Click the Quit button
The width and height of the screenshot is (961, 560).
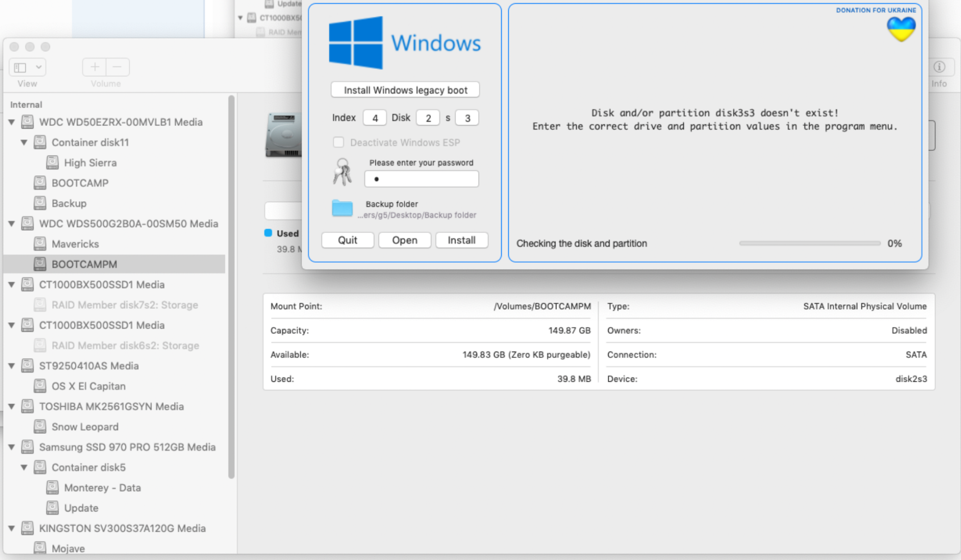click(347, 240)
